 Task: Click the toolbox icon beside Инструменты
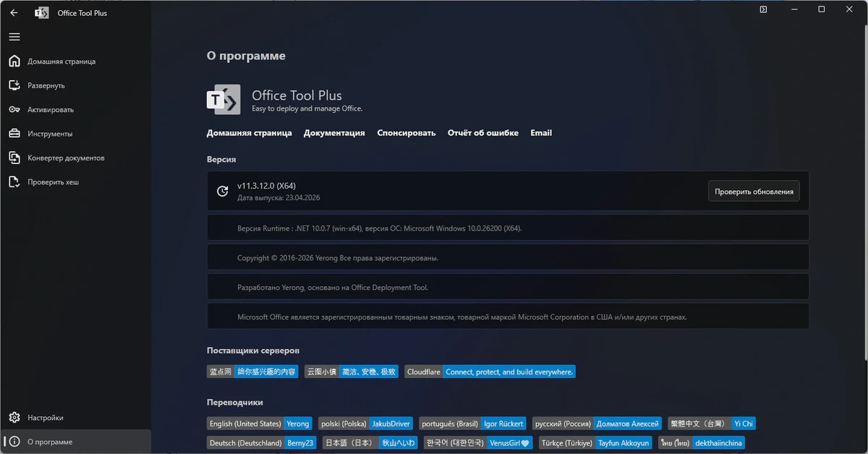[x=14, y=134]
